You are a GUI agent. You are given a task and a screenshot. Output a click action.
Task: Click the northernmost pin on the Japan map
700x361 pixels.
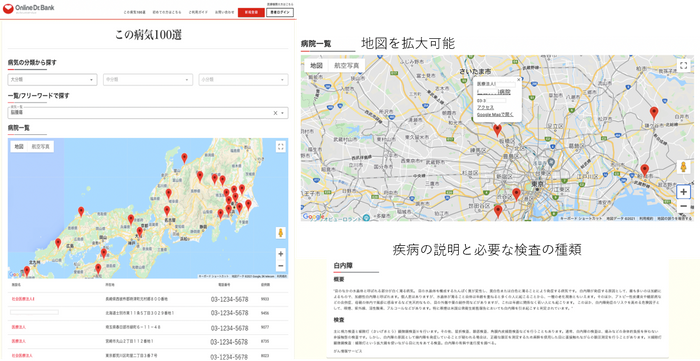click(184, 158)
